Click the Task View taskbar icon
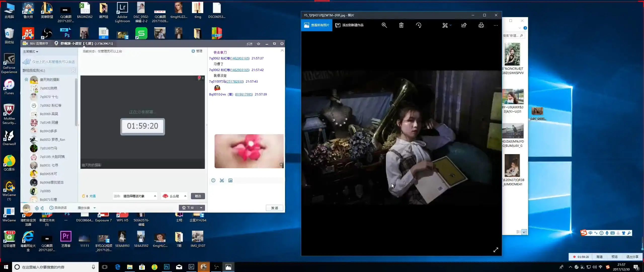 point(105,267)
